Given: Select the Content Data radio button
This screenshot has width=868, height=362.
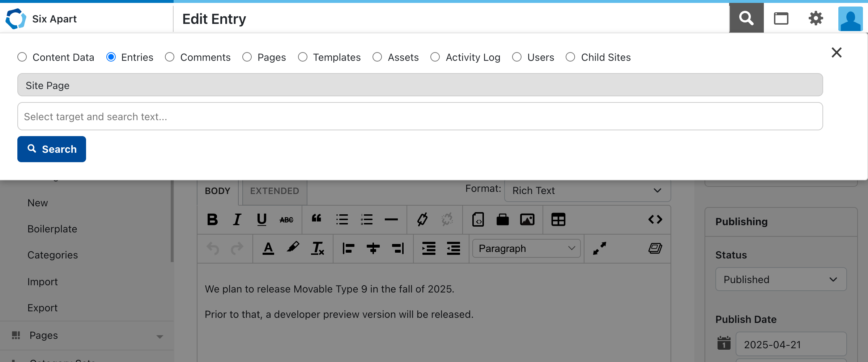Looking at the screenshot, I should pos(22,57).
